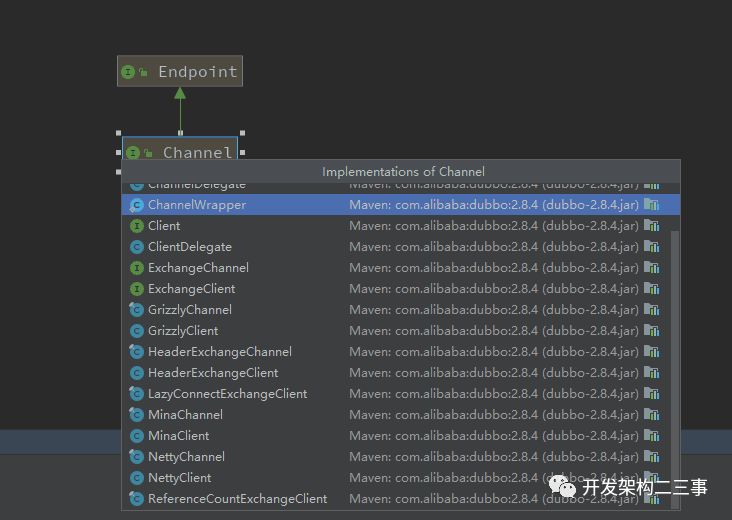Click library icon on NettyChannel row
The height and width of the screenshot is (520, 732).
point(652,456)
